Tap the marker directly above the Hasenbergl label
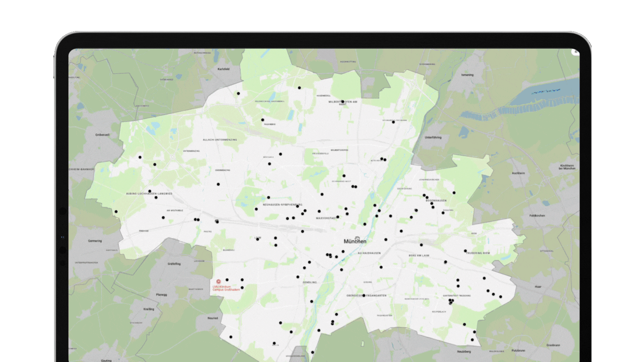The width and height of the screenshot is (644, 362). click(x=299, y=88)
